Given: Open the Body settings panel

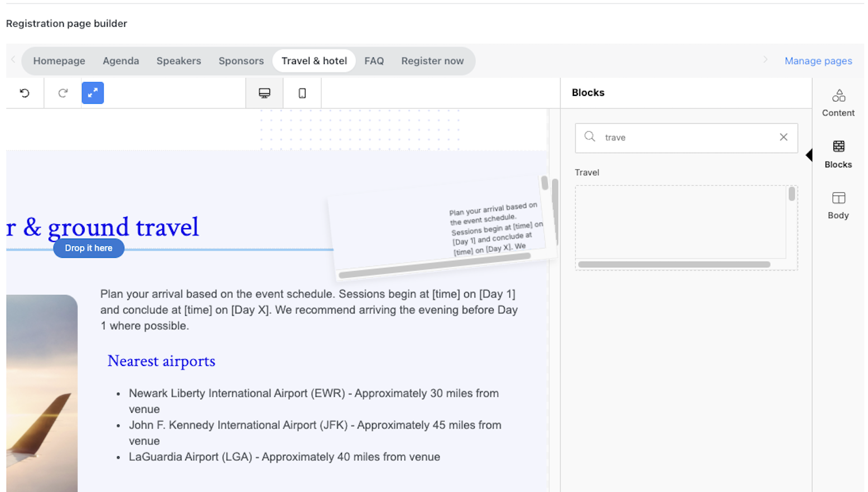Looking at the screenshot, I should (838, 206).
